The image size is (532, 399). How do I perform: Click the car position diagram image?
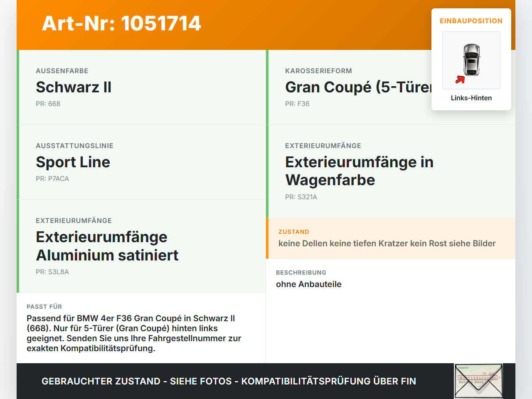click(471, 60)
